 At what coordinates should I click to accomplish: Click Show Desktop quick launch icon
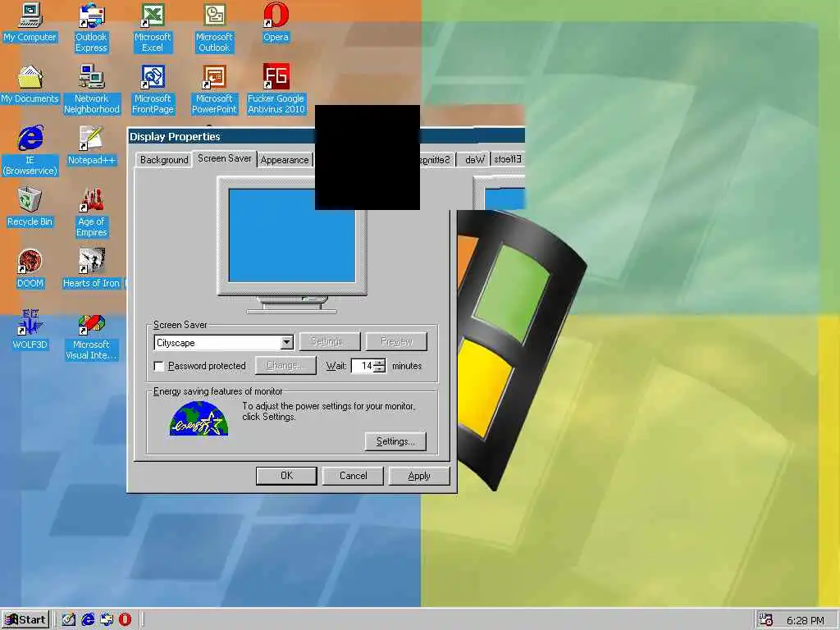[68, 620]
